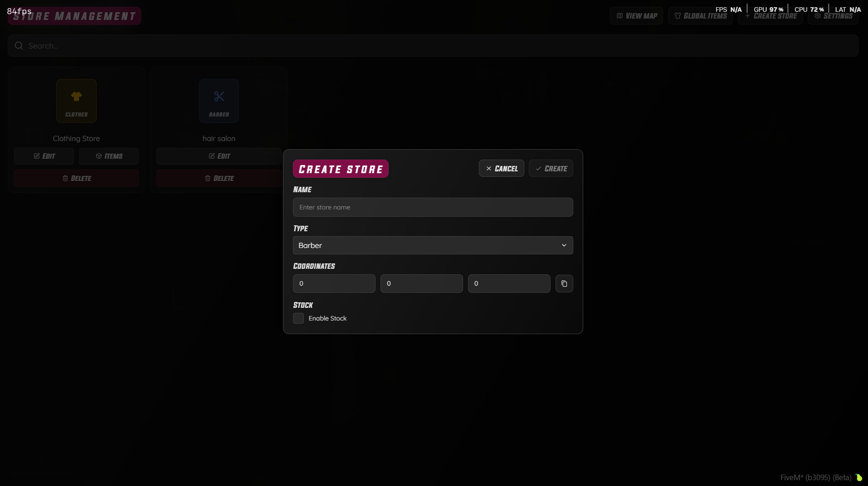
Task: Click the Enter store name field
Action: pos(433,207)
